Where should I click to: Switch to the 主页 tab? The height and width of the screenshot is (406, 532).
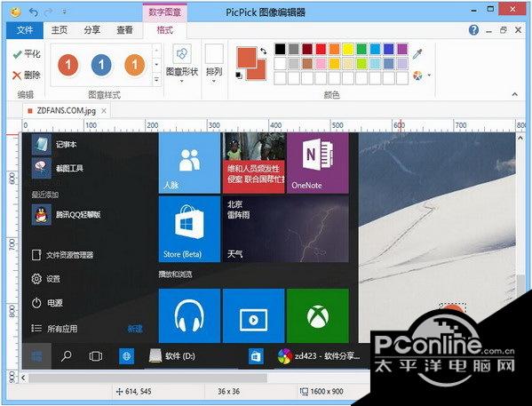tap(60, 30)
